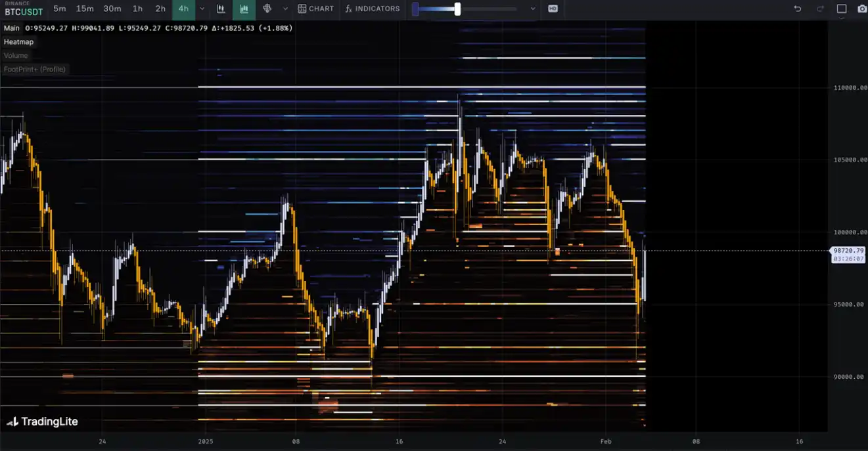Expand the timeframe dropdown after 4h
Image resolution: width=868 pixels, height=451 pixels.
[202, 9]
